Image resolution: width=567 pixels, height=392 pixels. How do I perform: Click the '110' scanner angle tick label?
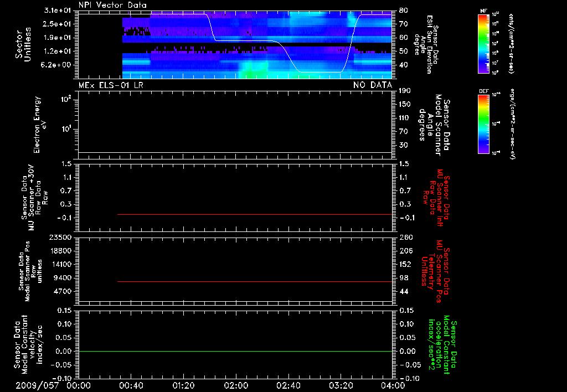405,118
